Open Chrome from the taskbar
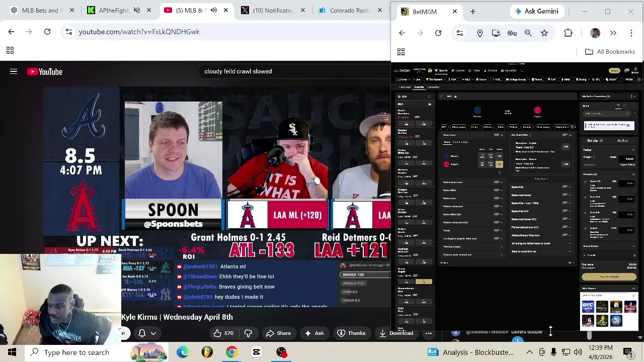This screenshot has width=644, height=362. 231,352
